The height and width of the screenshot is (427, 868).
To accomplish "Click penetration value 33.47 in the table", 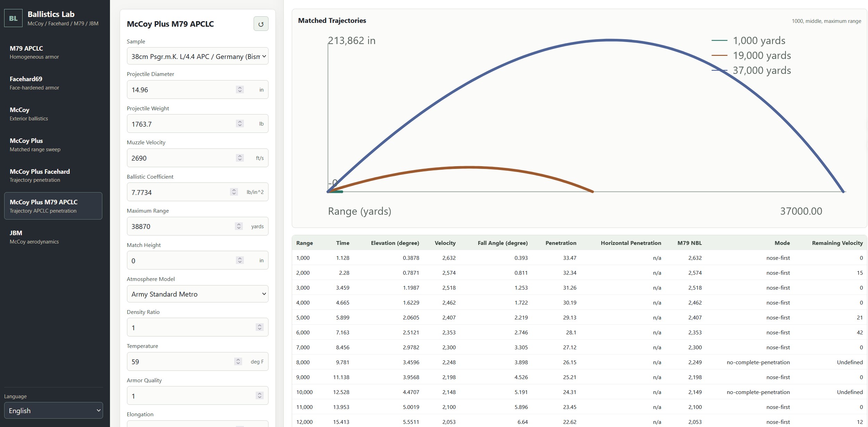I will point(570,258).
